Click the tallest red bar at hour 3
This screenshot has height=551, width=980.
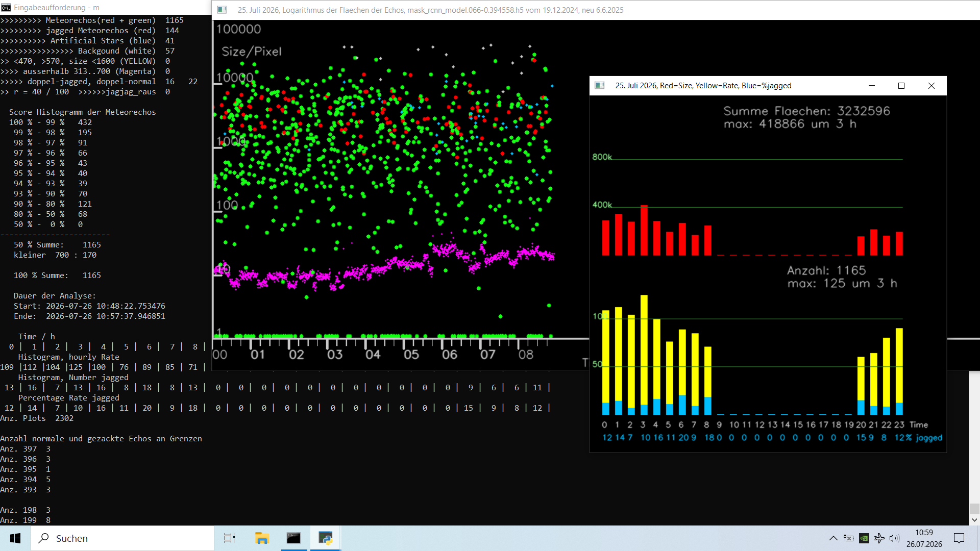click(644, 230)
